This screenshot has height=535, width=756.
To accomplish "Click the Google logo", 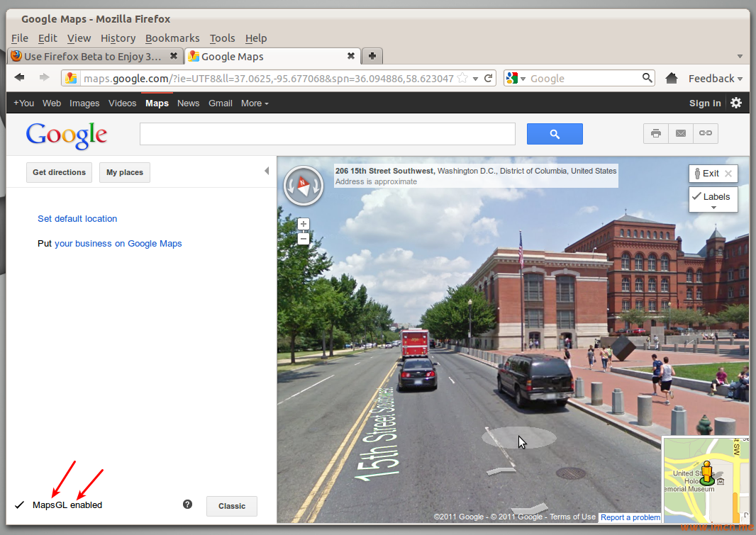I will pos(67,135).
